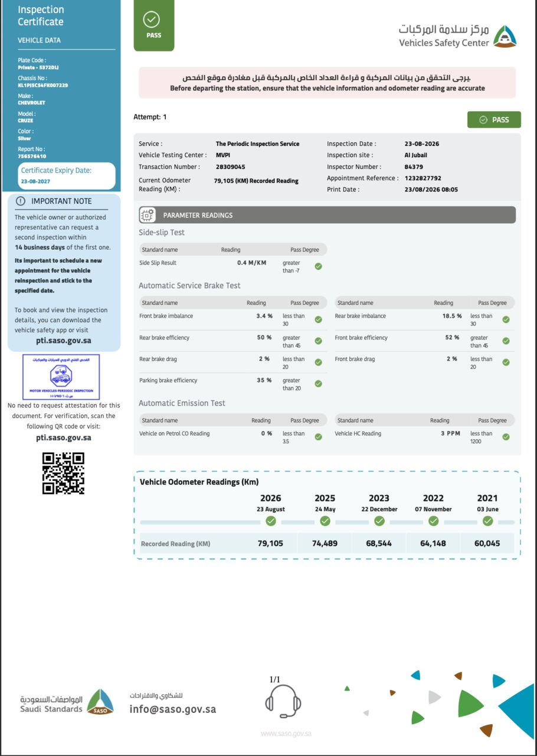The height and width of the screenshot is (756, 537).
Task: Click the 79,105 (KM) Recorded Reading value
Action: click(x=256, y=181)
